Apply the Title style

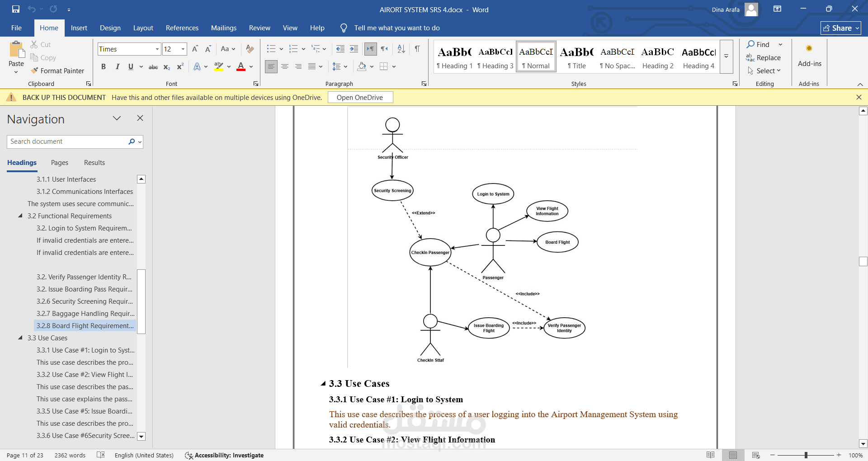pyautogui.click(x=577, y=57)
